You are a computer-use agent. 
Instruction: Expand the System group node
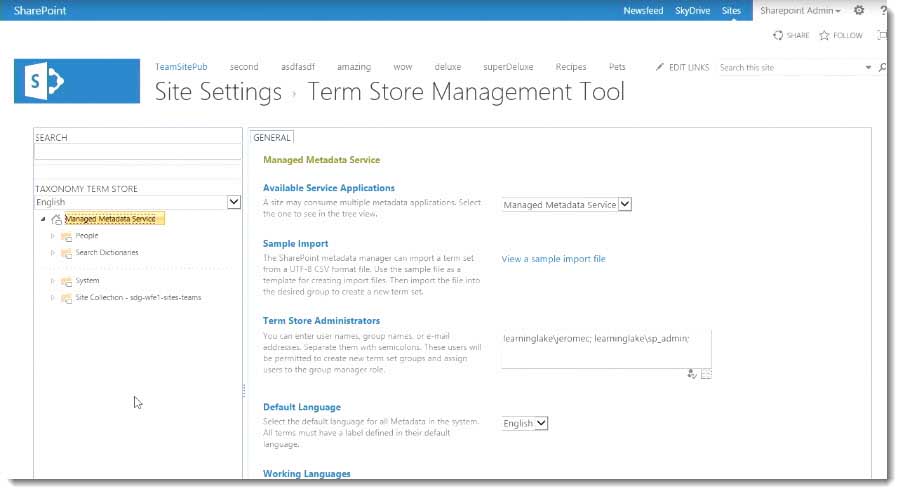52,281
